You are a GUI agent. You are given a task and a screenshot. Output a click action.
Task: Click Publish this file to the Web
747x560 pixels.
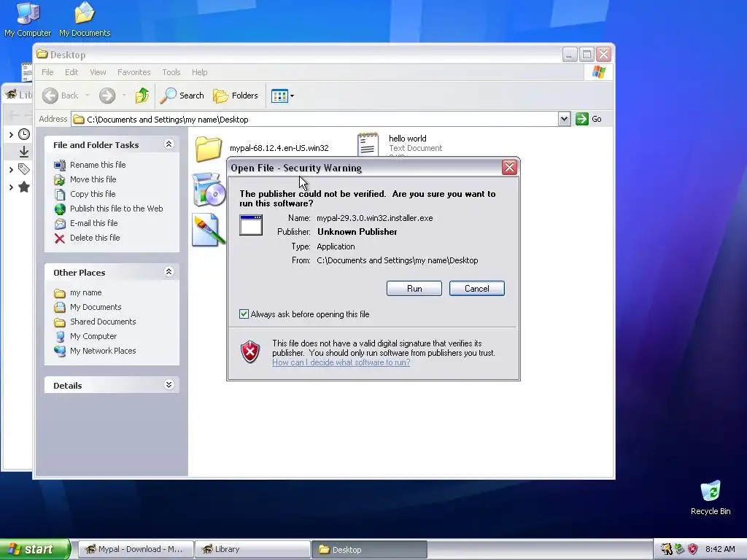click(109, 209)
